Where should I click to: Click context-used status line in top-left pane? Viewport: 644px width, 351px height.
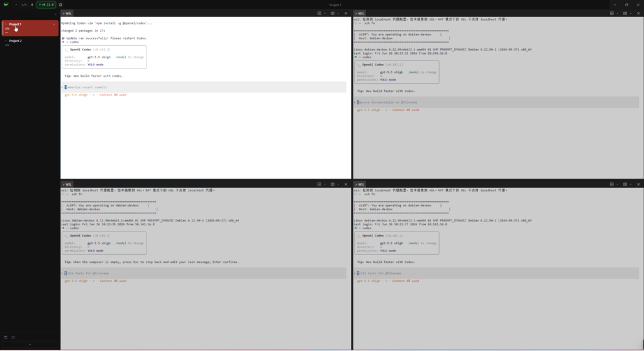point(96,95)
